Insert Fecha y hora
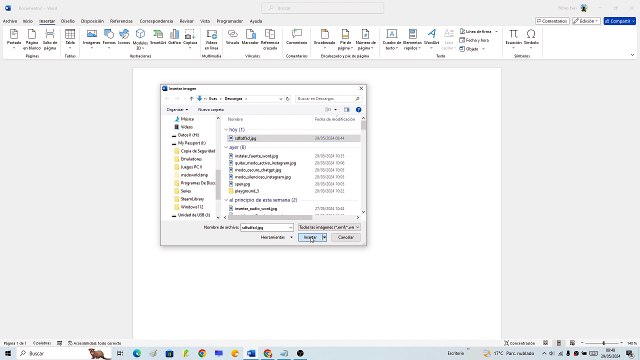The height and width of the screenshot is (360, 640). click(x=474, y=40)
